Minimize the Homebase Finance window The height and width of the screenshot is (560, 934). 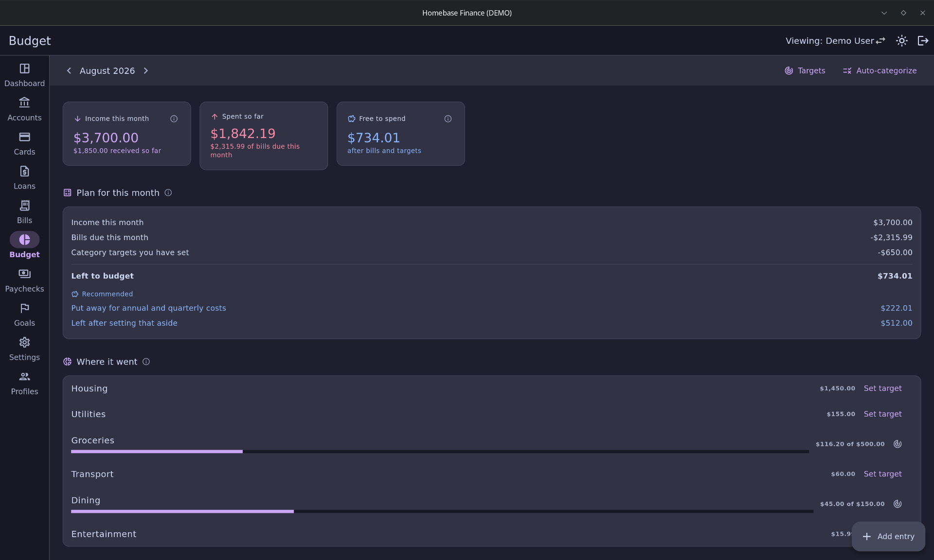tap(884, 13)
